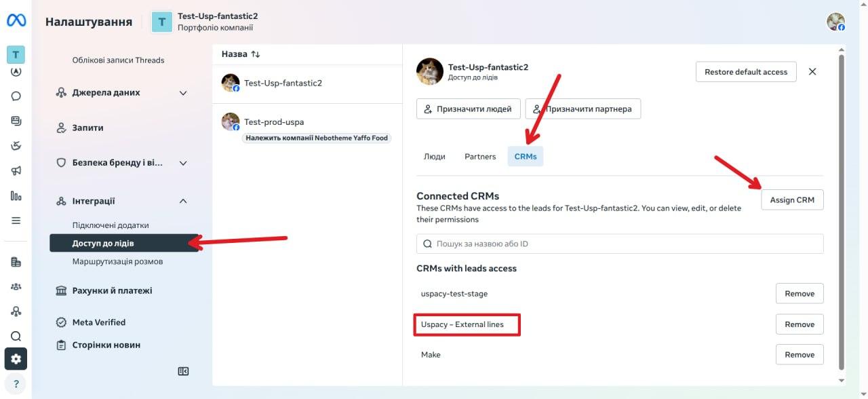Click the Make CRM name
Image resolution: width=868 pixels, height=399 pixels.
[x=431, y=355]
